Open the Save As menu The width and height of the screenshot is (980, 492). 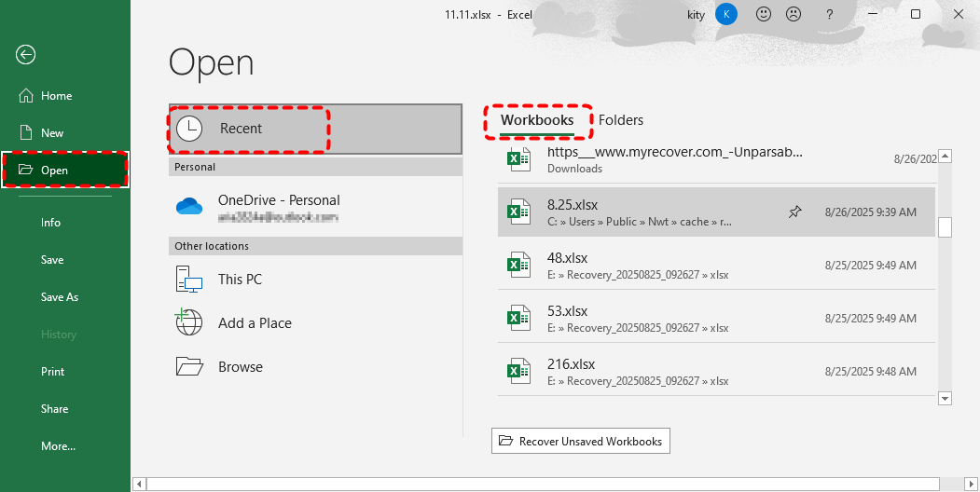(60, 297)
